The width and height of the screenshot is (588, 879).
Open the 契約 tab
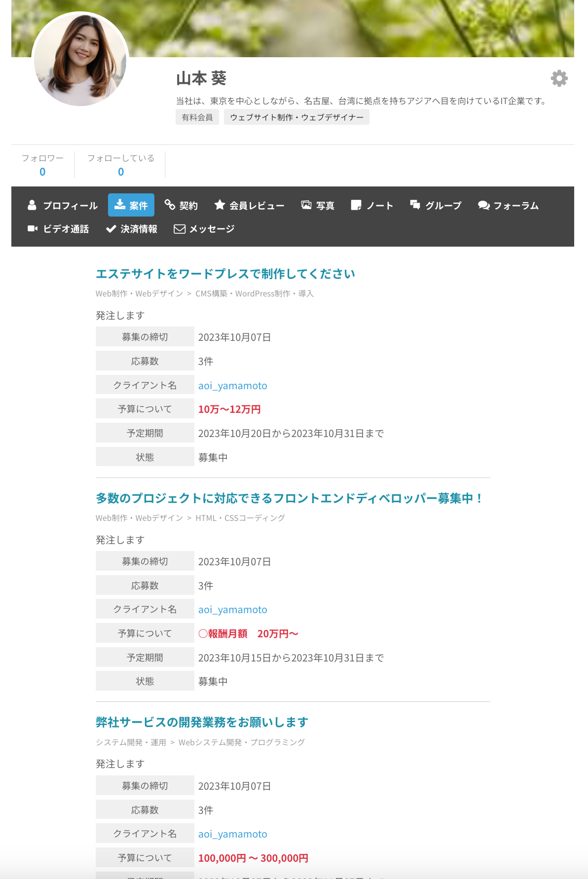[181, 205]
